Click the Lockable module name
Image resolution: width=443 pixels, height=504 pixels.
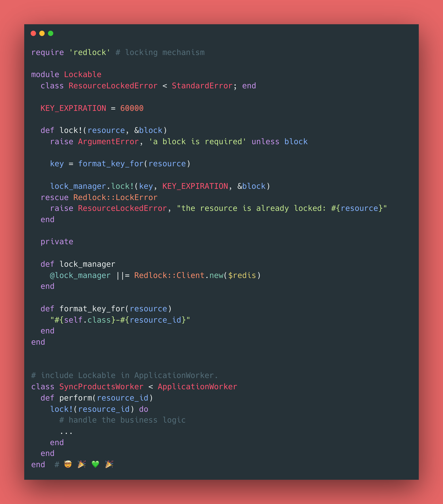click(x=83, y=74)
